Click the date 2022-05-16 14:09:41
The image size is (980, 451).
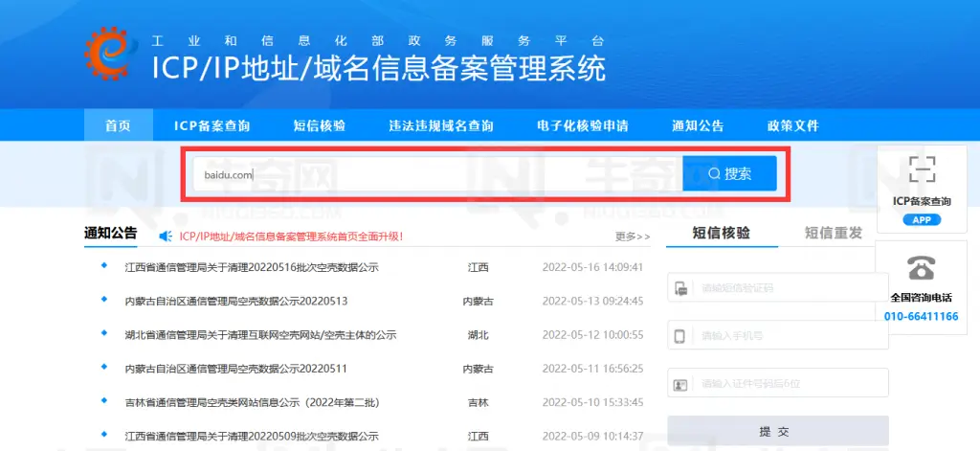click(592, 268)
